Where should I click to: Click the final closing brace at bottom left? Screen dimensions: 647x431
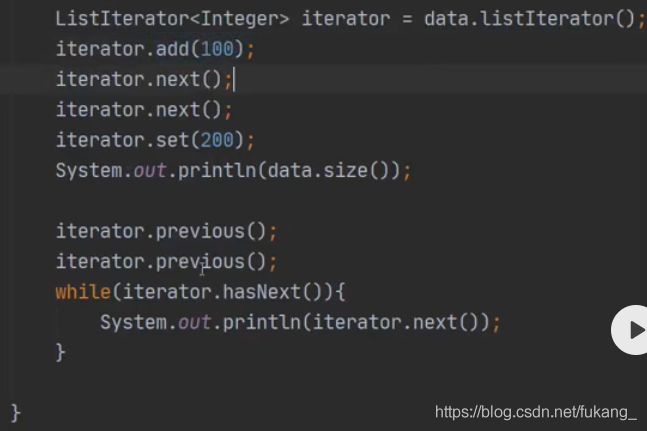click(x=16, y=411)
